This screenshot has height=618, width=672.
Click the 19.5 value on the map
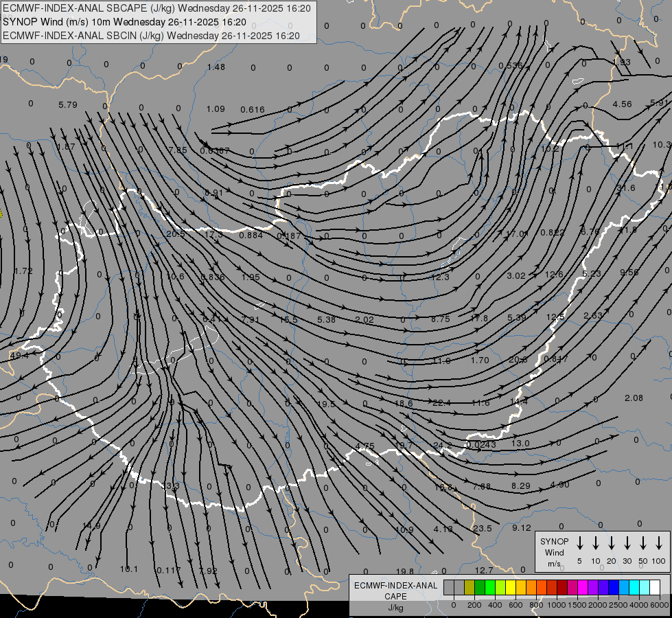coord(326,404)
